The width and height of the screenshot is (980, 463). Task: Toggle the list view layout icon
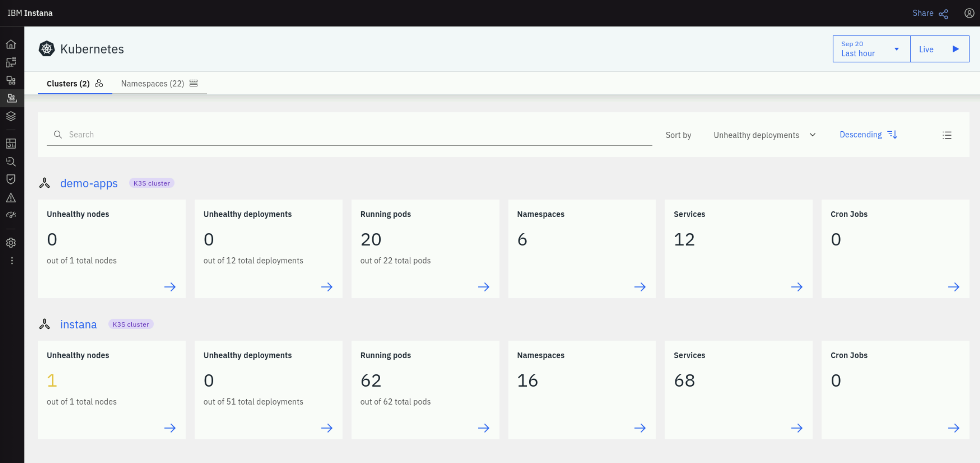click(x=947, y=135)
